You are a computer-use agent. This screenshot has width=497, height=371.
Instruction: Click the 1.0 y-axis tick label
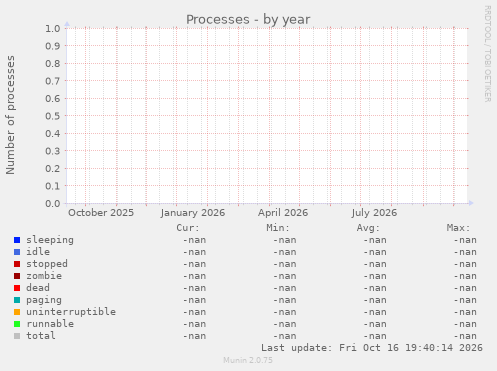53,28
